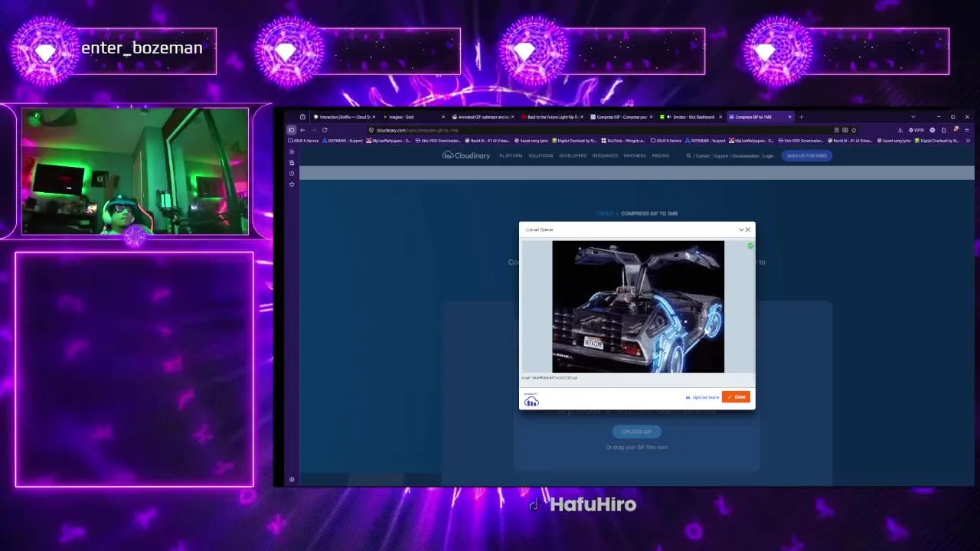Click the browser sidebar history clock icon
The width and height of the screenshot is (980, 551).
[292, 174]
